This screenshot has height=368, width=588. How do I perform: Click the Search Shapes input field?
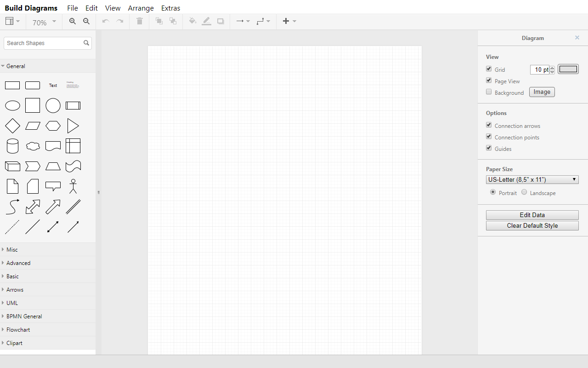tap(48, 43)
